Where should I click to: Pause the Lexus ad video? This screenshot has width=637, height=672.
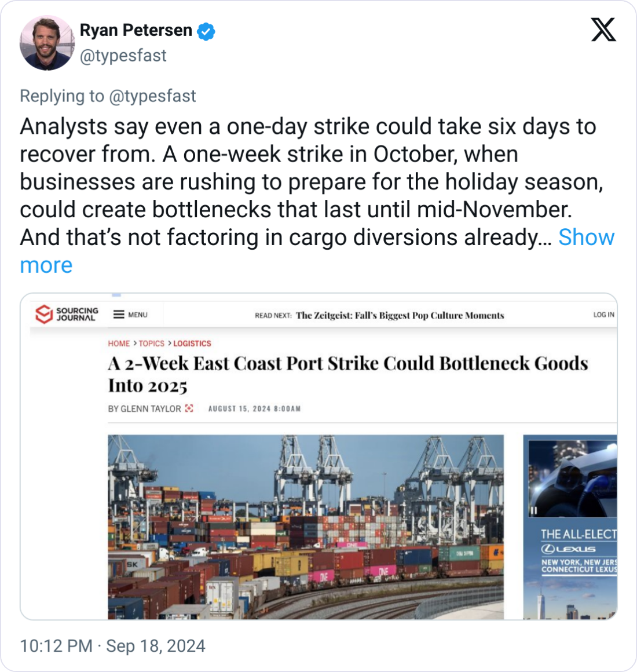click(x=534, y=510)
